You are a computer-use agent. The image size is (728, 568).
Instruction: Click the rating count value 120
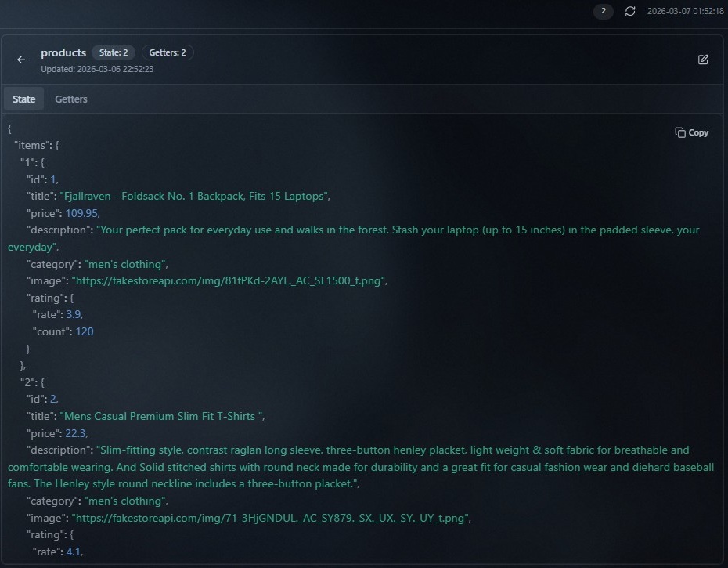[85, 331]
